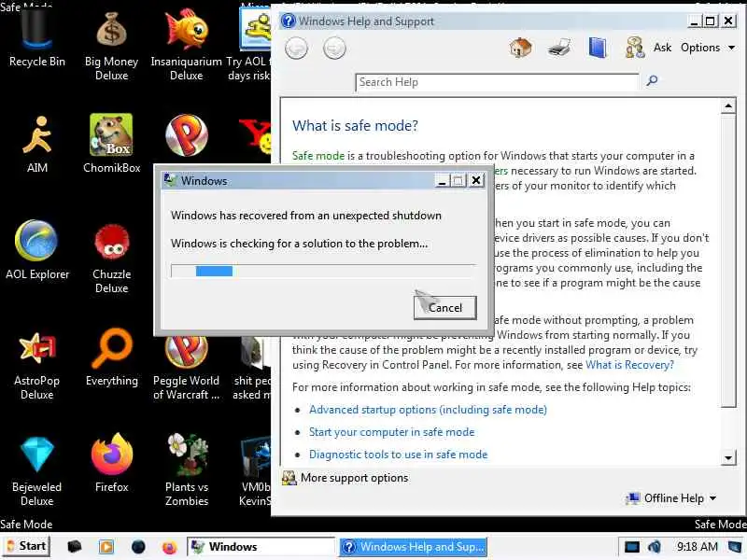Open Firefox from the taskbar quick launch
This screenshot has height=560, width=747.
pos(169,547)
